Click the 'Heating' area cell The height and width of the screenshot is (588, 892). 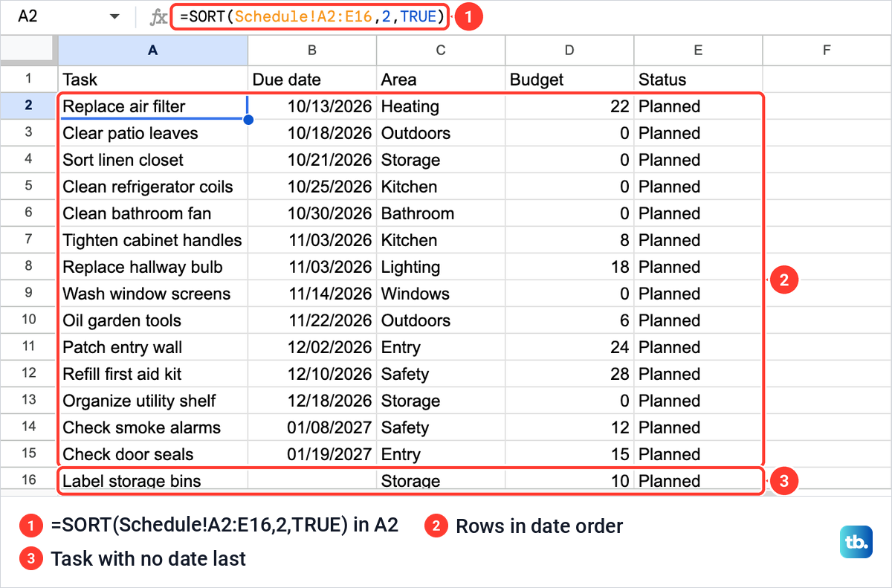(441, 106)
